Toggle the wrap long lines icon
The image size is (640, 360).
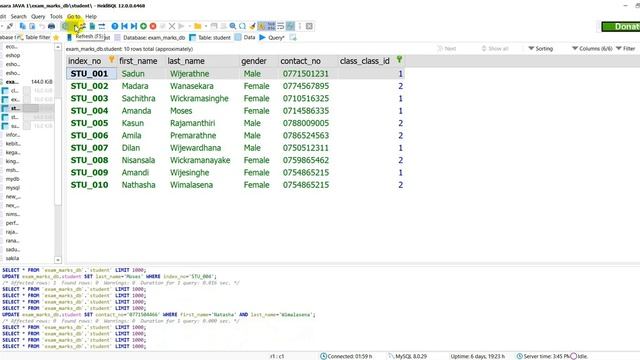point(280,26)
